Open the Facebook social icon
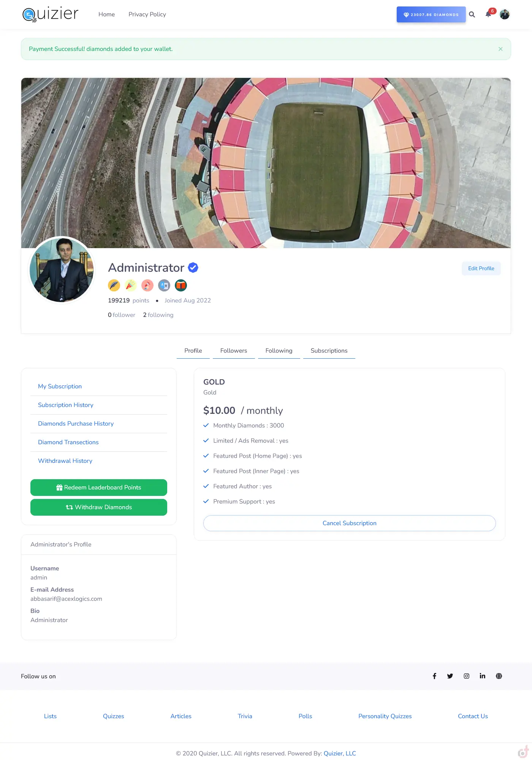Viewport: 532px width, 760px height. [434, 676]
